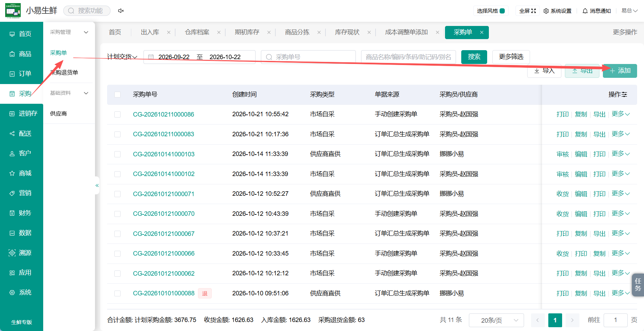The image size is (644, 331).
Task: Select all rows with header checkbox
Action: click(x=117, y=94)
